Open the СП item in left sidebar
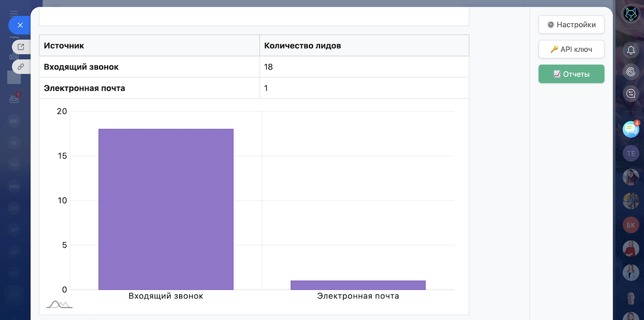Screen dimensions: 644x320 click(14, 208)
